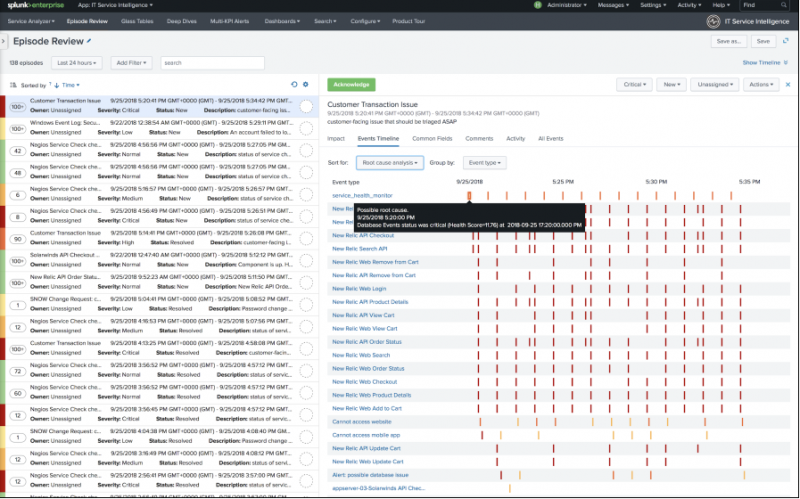Image resolution: width=800 pixels, height=499 pixels.
Task: Select circle for New Relic API Order Status episode
Action: pyautogui.click(x=306, y=282)
